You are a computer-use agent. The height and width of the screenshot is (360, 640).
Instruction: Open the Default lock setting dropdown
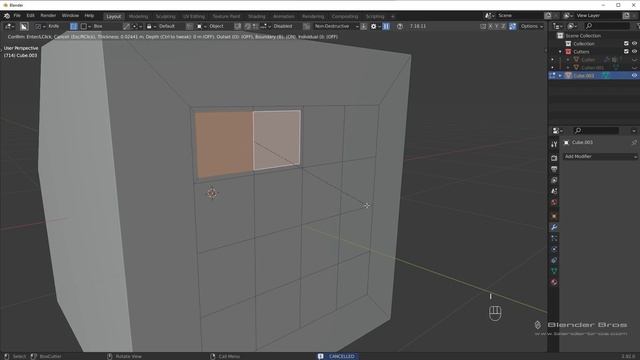(x=161, y=26)
